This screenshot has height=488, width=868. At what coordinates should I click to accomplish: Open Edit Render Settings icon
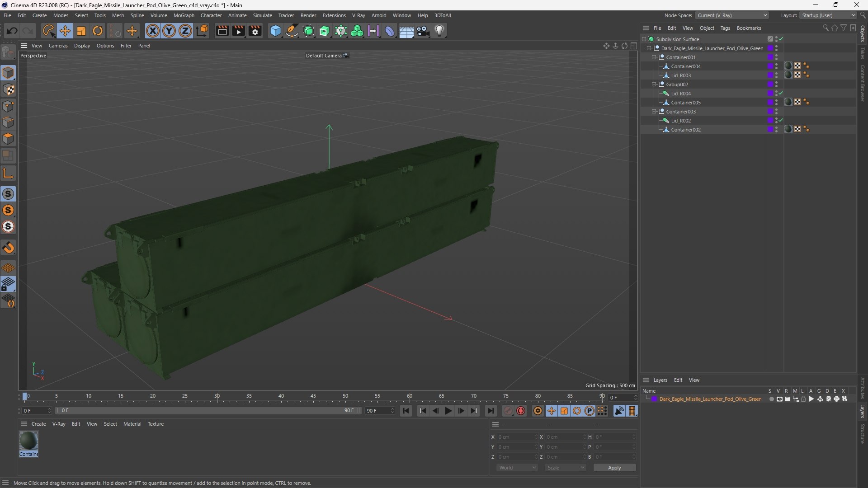point(255,31)
